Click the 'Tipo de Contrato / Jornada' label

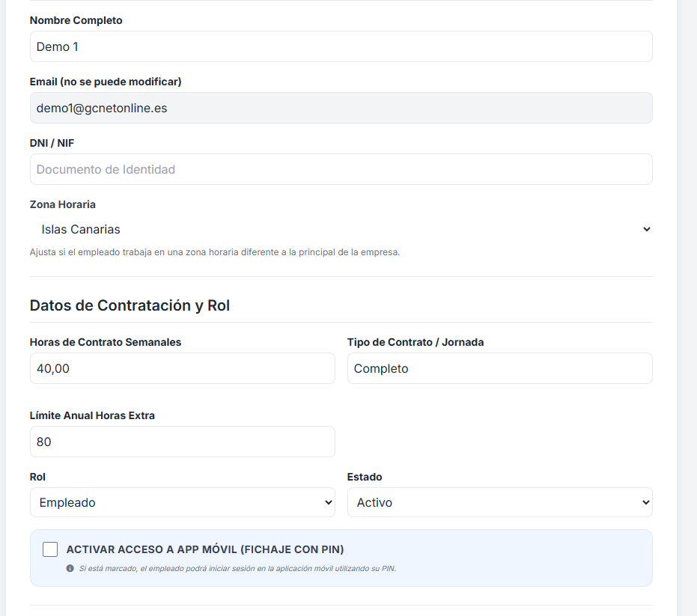(x=416, y=342)
